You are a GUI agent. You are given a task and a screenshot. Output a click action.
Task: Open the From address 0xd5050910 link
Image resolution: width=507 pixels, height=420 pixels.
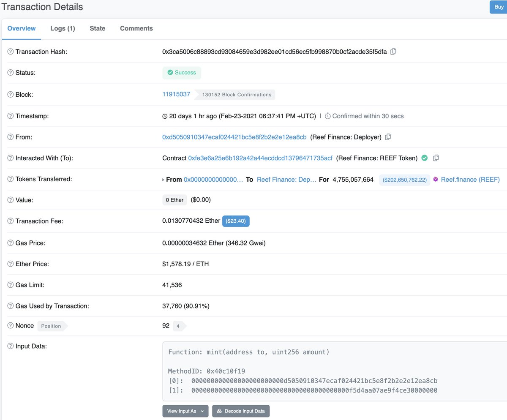pyautogui.click(x=234, y=137)
